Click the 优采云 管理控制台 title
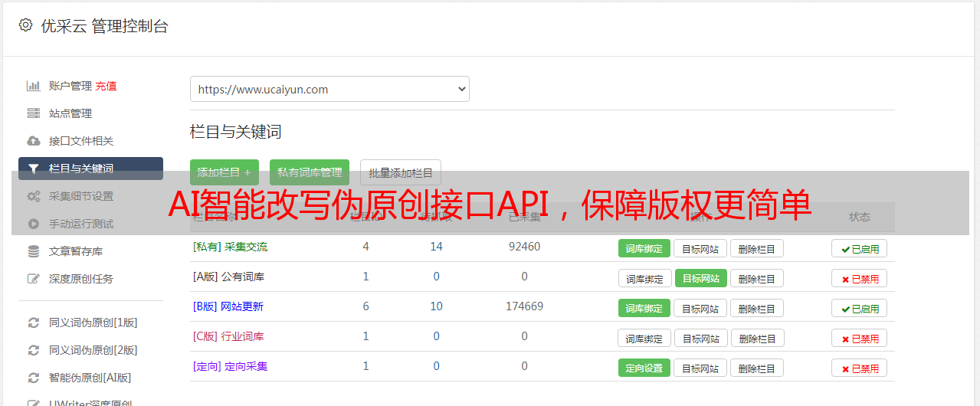The height and width of the screenshot is (406, 980). (x=104, y=26)
